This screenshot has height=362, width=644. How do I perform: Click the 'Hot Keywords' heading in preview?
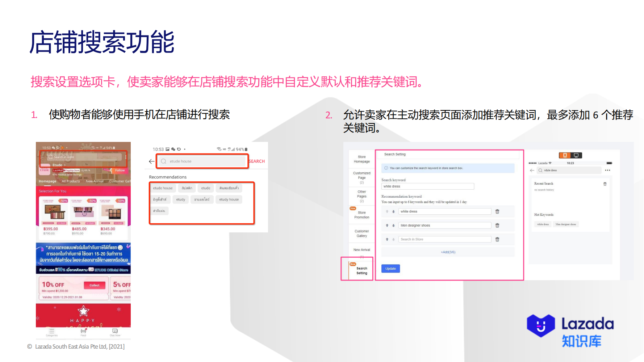click(544, 215)
